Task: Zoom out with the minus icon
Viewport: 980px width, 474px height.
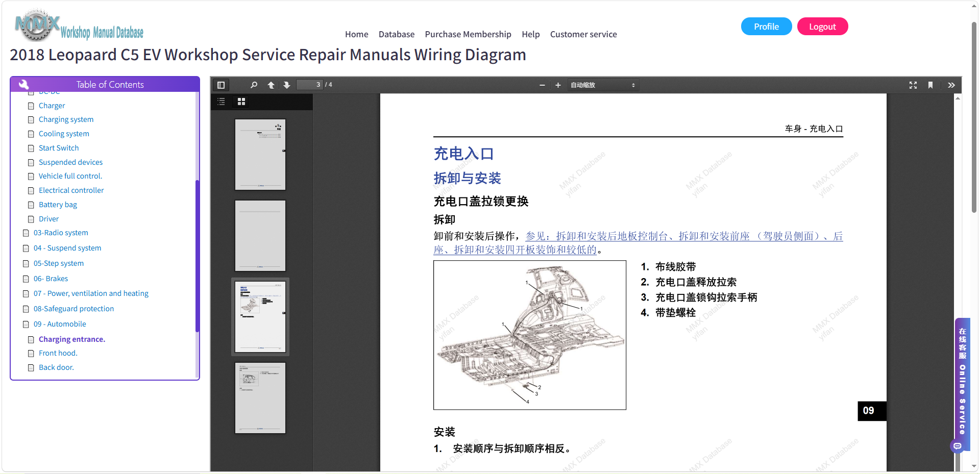Action: point(542,85)
